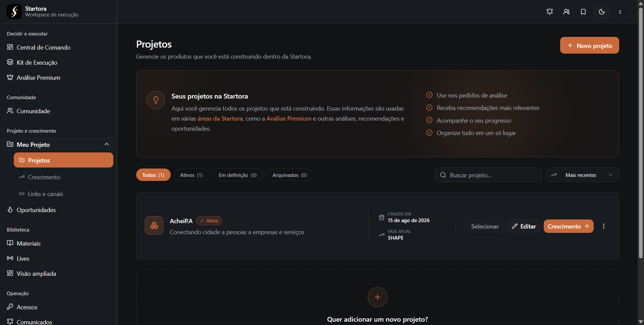Collapse the Meu Projeto section chevron
Screen dimensions: 644x325
point(107,144)
